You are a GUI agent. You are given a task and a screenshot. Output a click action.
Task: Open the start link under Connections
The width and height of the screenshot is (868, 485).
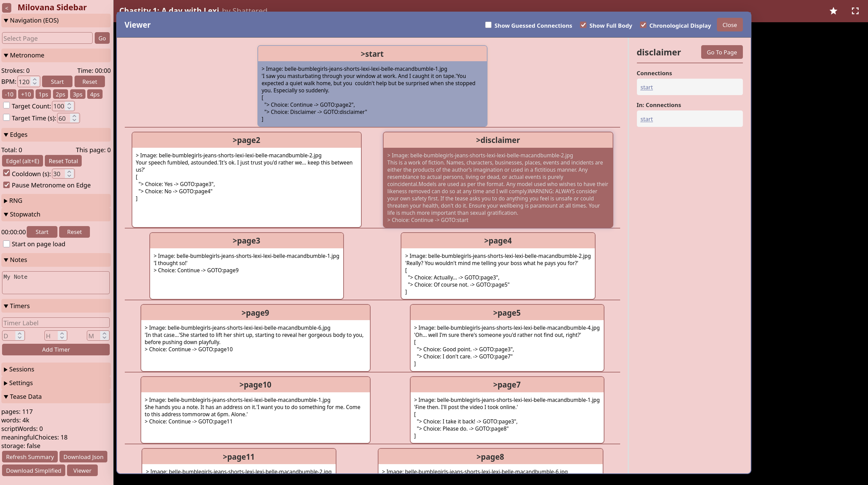[646, 87]
